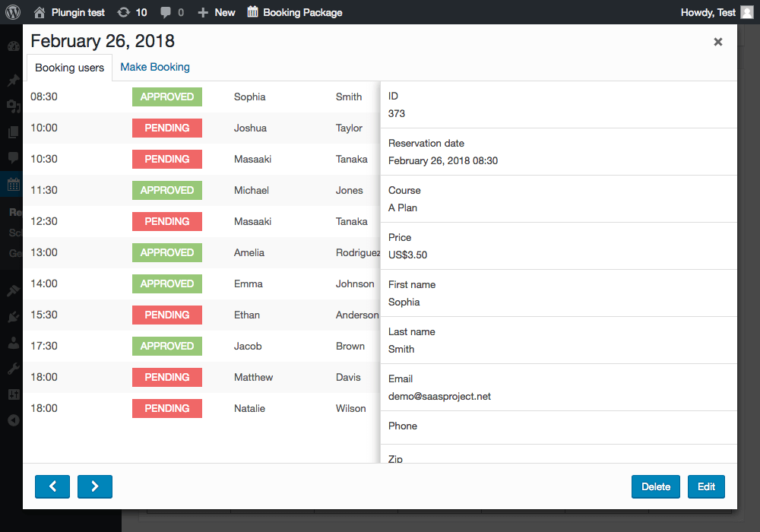Switch to the Make Booking tab

pyautogui.click(x=155, y=67)
